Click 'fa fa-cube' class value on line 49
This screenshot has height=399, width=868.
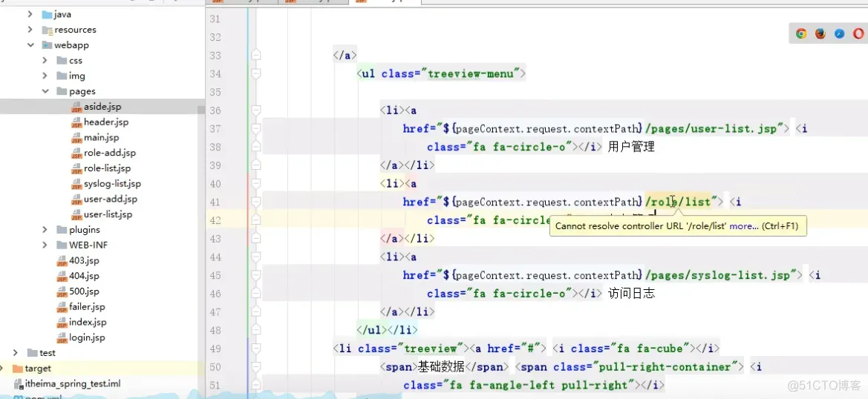(x=652, y=348)
